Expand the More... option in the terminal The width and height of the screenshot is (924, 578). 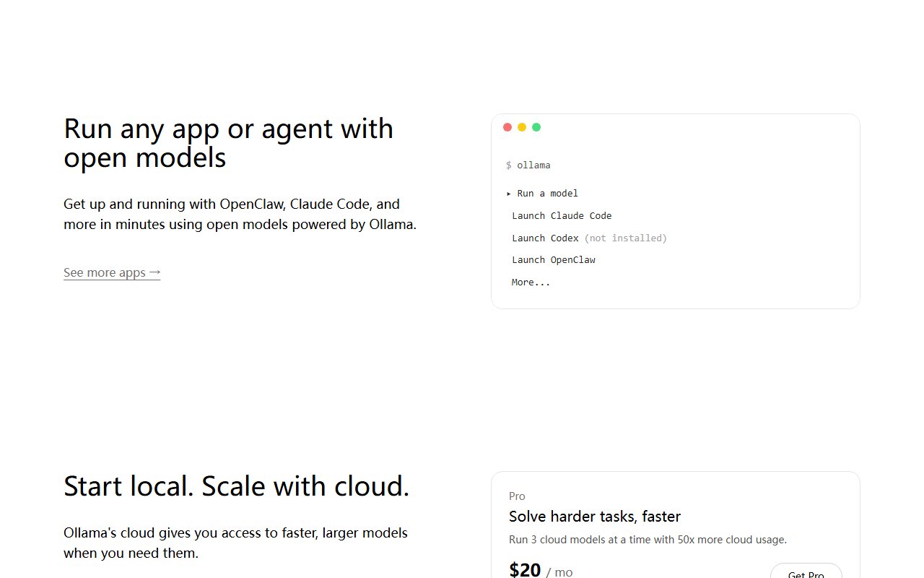point(531,282)
